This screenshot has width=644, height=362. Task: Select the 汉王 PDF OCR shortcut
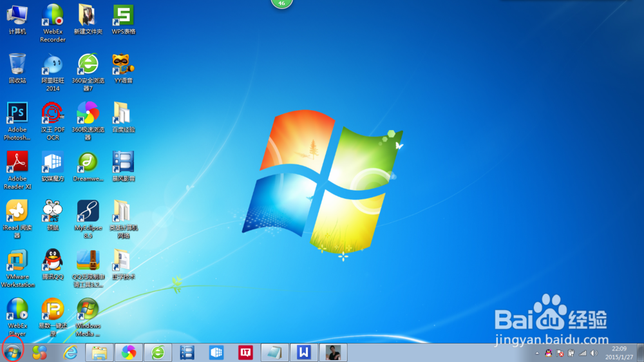(53, 122)
